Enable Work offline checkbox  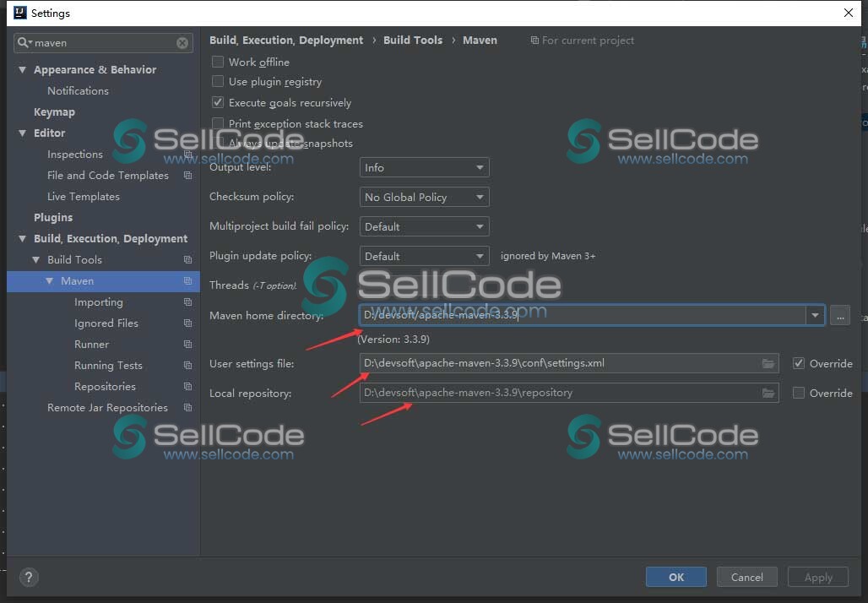pos(218,62)
